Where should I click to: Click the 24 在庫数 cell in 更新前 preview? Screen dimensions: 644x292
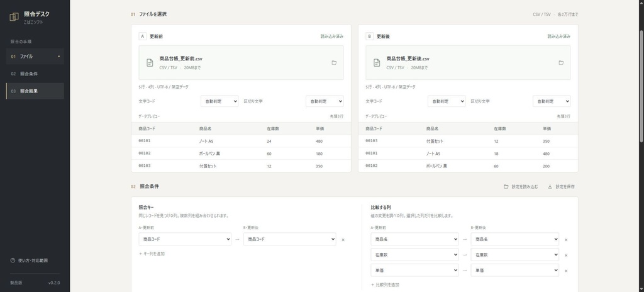[269, 141]
